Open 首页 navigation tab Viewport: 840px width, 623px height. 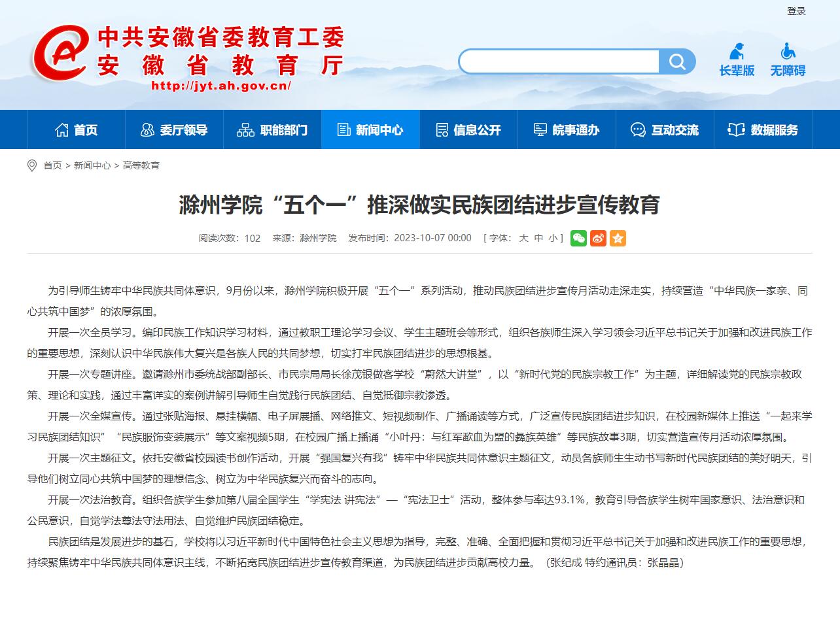click(x=76, y=129)
